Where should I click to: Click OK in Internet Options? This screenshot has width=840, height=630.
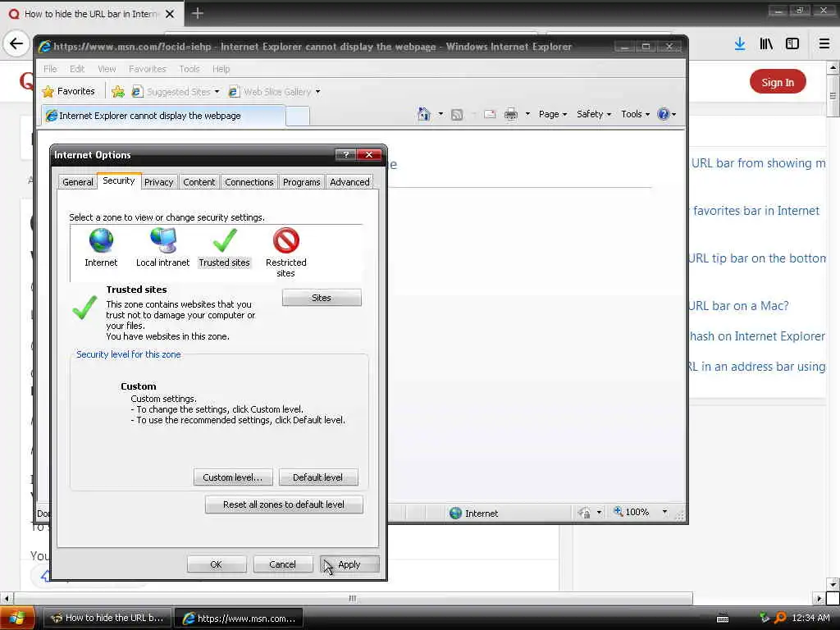click(217, 564)
